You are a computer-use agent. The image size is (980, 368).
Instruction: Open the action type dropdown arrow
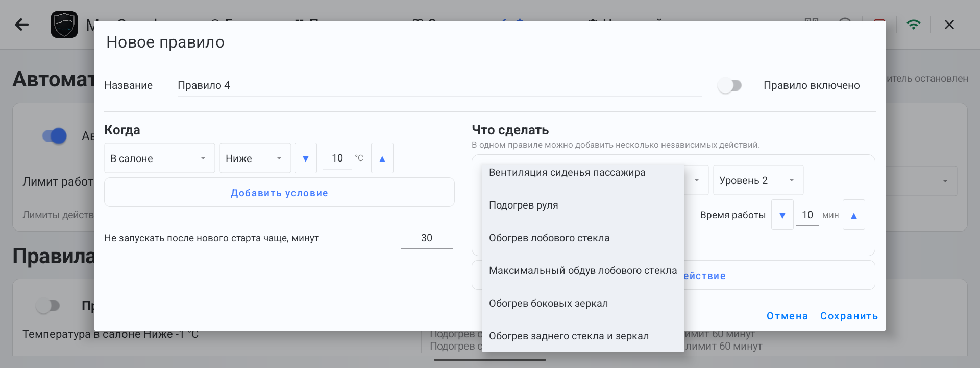coord(697,180)
